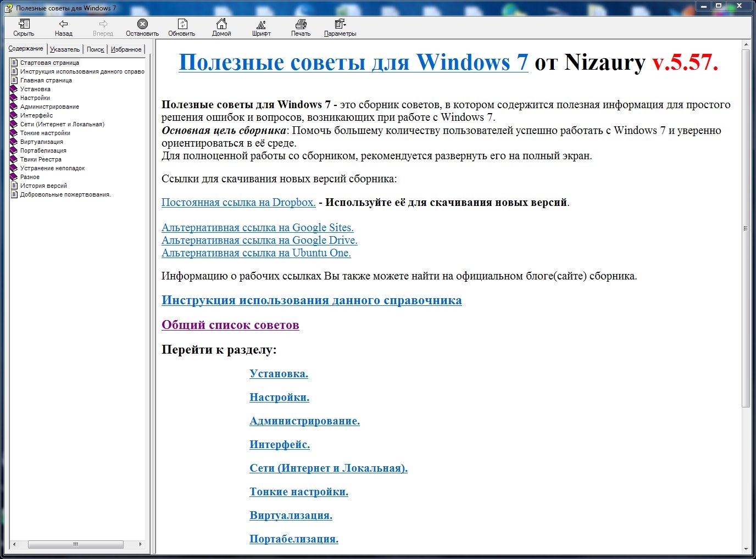Click the Скрыть (Hide) toolbar icon
Image resolution: width=756 pixels, height=559 pixels.
(x=24, y=24)
